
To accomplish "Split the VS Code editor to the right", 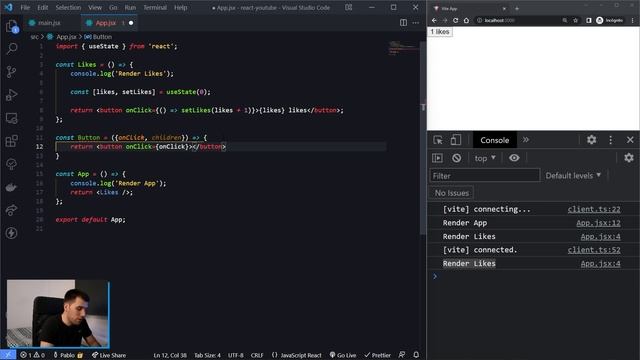I will click(x=403, y=23).
